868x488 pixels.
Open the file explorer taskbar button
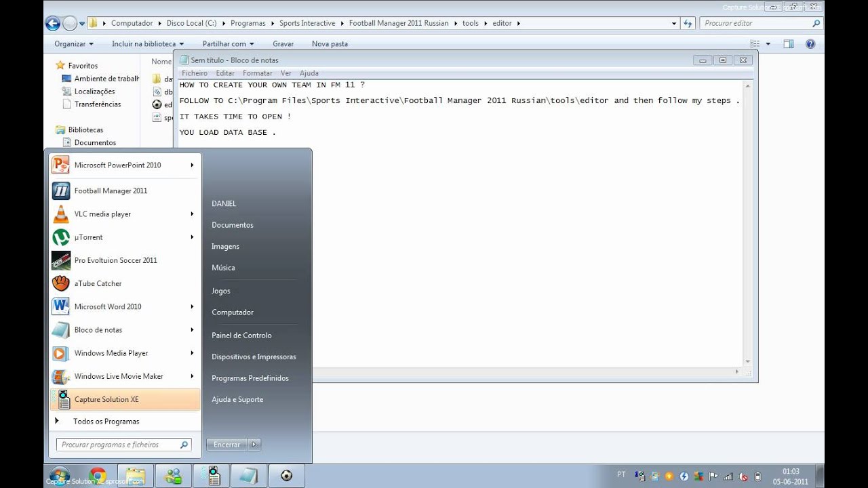click(135, 476)
